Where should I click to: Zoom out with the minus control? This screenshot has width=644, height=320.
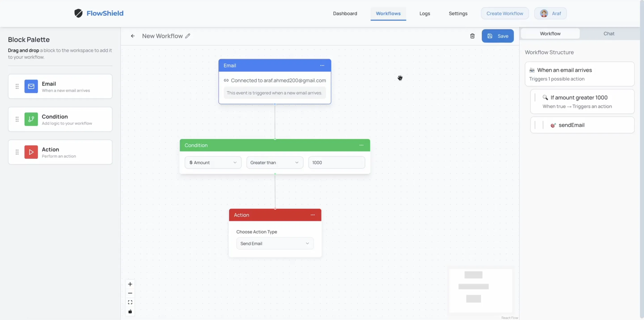(x=130, y=293)
